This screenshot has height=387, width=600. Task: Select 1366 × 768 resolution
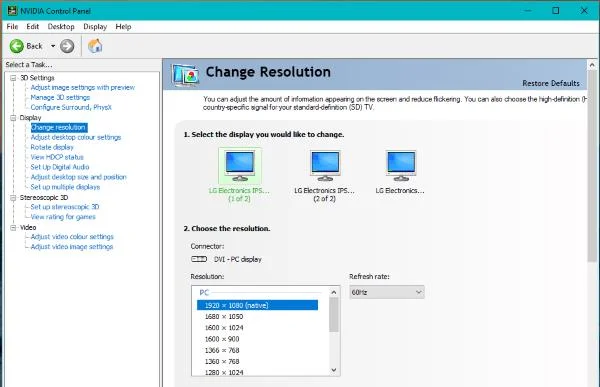point(222,350)
